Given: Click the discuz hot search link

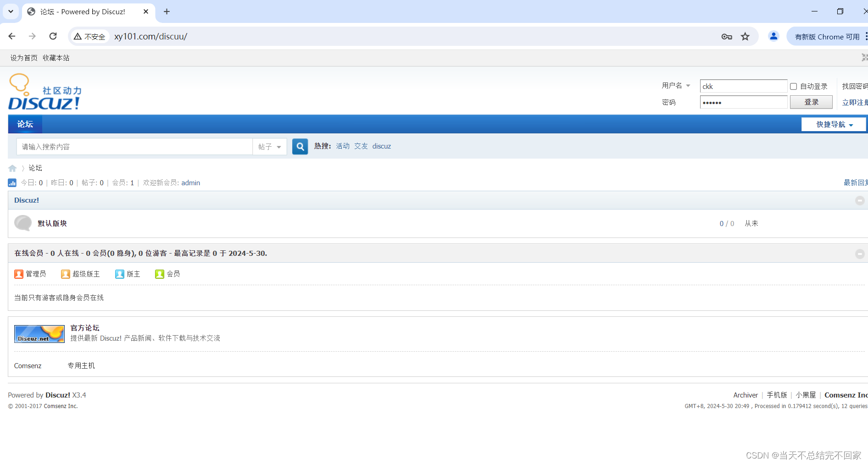Looking at the screenshot, I should (x=382, y=146).
